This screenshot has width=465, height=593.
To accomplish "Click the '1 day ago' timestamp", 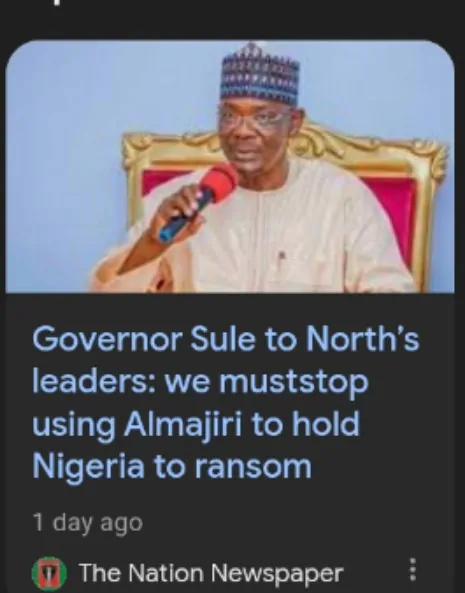I will point(88,523).
